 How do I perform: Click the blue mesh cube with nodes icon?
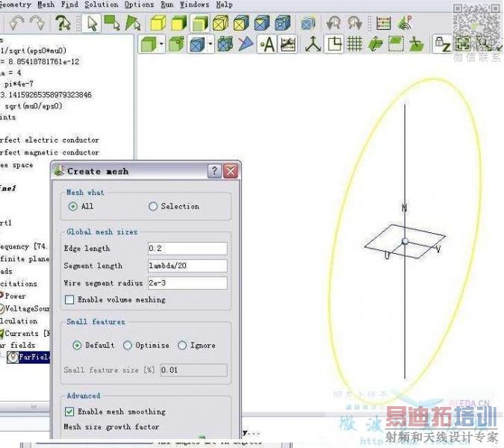tap(225, 44)
